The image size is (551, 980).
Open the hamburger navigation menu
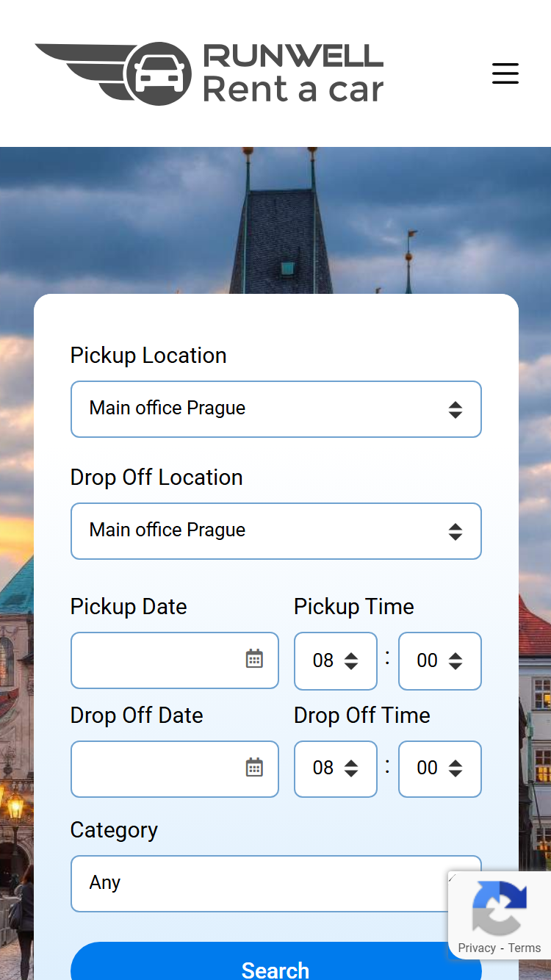coord(505,73)
